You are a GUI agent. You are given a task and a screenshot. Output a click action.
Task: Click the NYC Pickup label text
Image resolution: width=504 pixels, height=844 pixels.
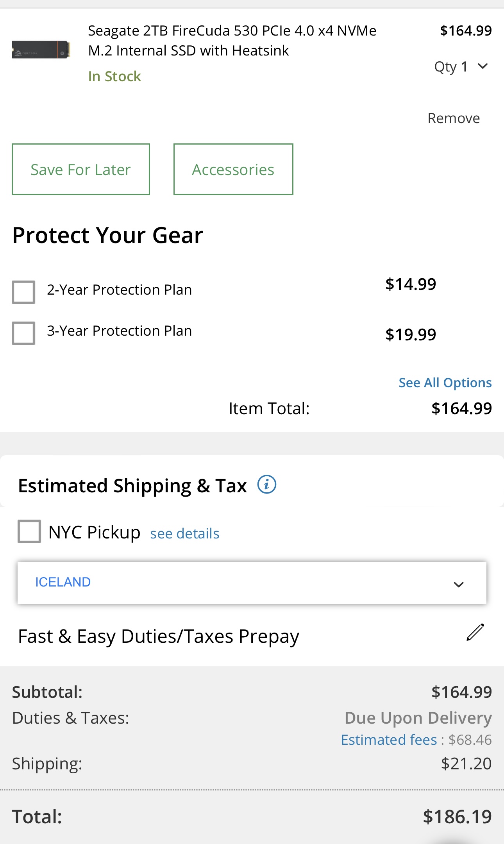(95, 532)
